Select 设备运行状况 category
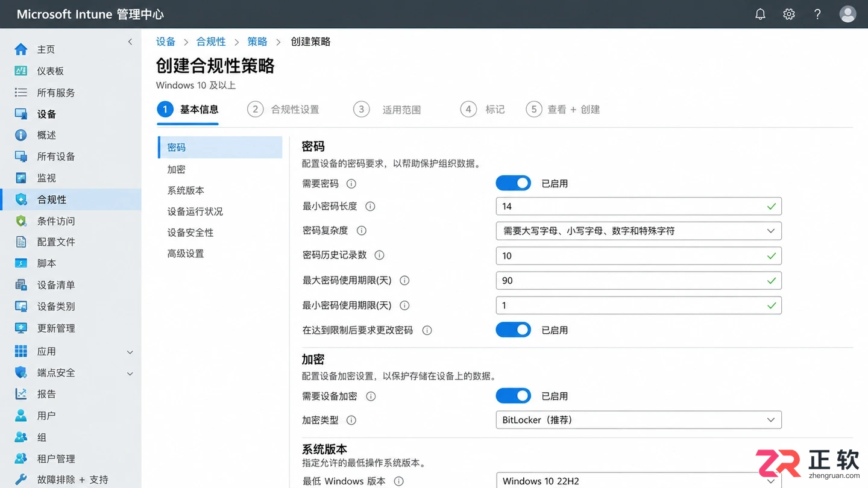This screenshot has width=868, height=488. (x=195, y=211)
